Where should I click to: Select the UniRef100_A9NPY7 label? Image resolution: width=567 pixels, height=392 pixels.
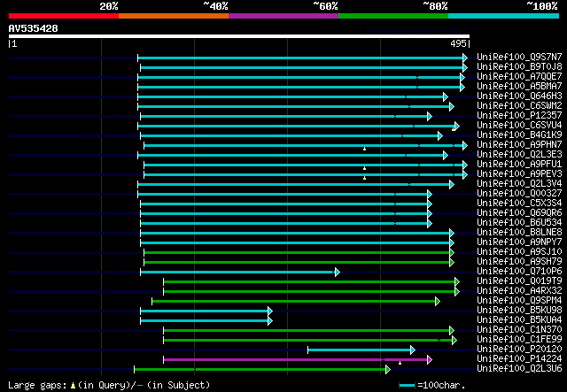519,242
